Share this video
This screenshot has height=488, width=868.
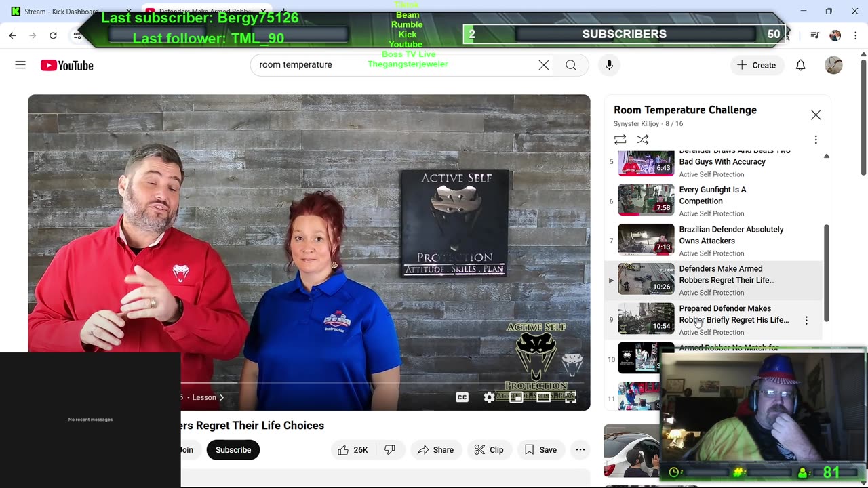point(435,450)
